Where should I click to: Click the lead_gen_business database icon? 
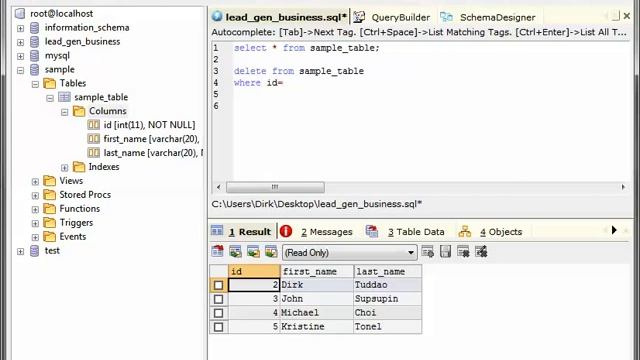click(x=35, y=42)
